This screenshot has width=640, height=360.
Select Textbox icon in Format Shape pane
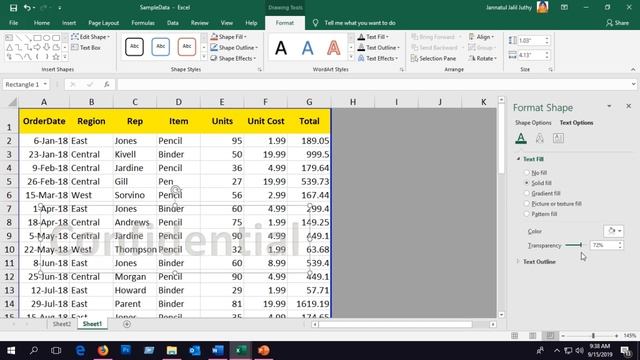(x=558, y=138)
